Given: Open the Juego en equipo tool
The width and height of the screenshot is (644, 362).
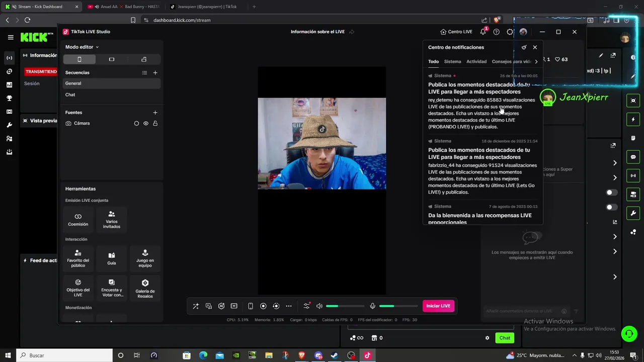Looking at the screenshot, I should tap(145, 258).
